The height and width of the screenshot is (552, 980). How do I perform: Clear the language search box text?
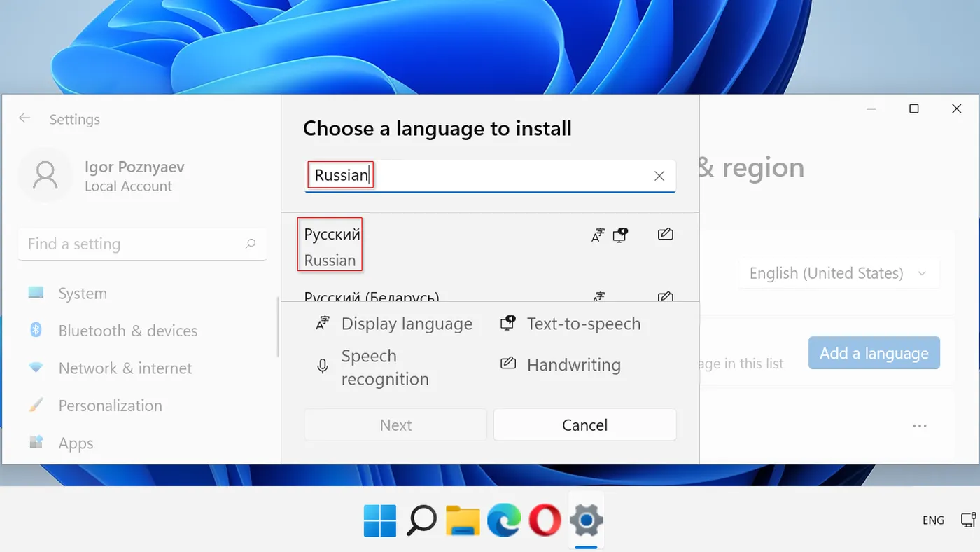659,176
